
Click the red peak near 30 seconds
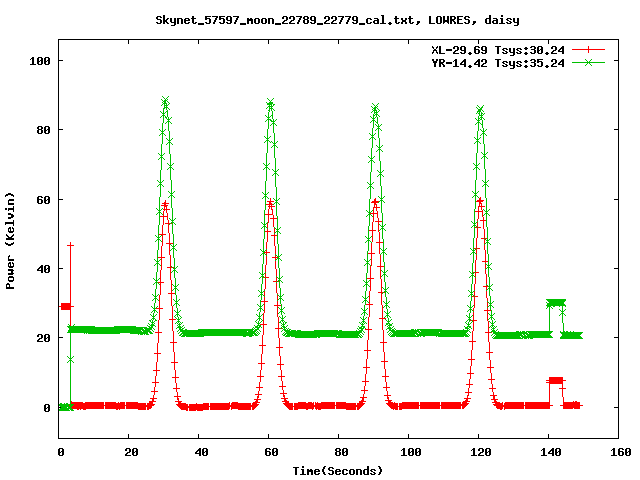pos(165,203)
